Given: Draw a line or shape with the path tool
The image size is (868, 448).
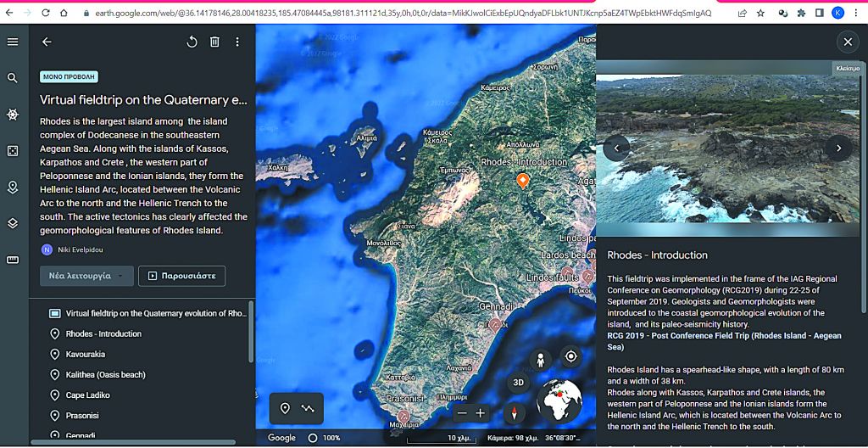Looking at the screenshot, I should (308, 409).
